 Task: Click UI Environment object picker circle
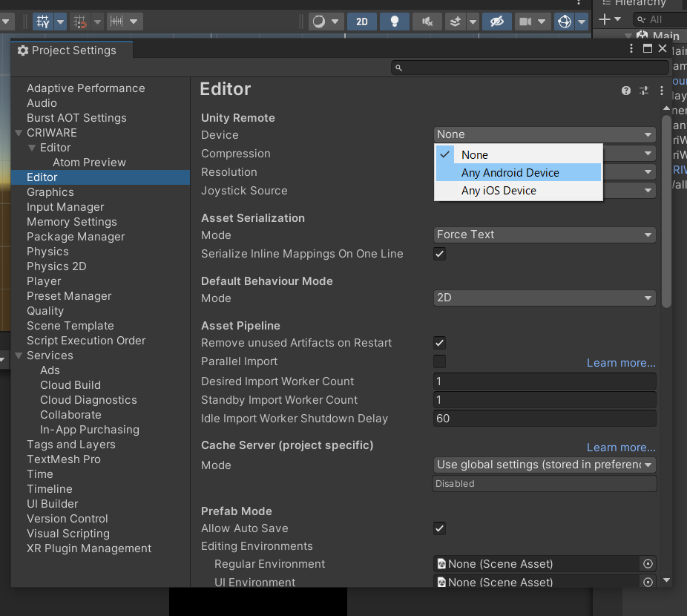coord(648,582)
